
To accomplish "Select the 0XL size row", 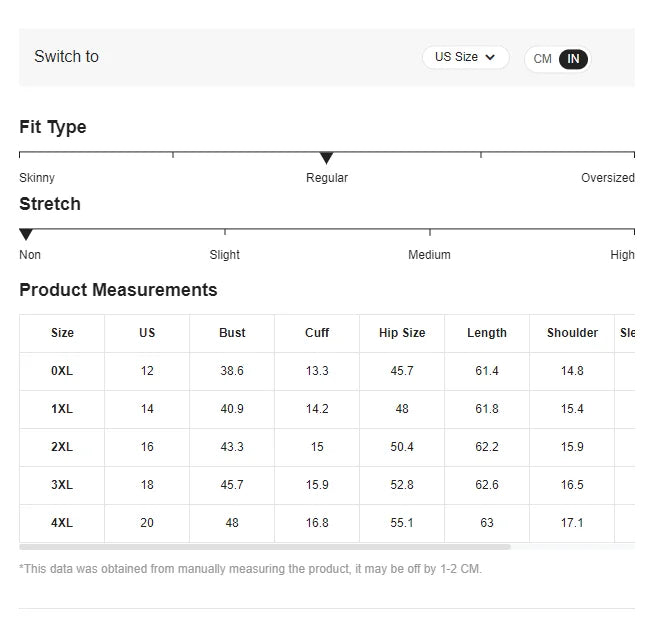I will click(62, 371).
